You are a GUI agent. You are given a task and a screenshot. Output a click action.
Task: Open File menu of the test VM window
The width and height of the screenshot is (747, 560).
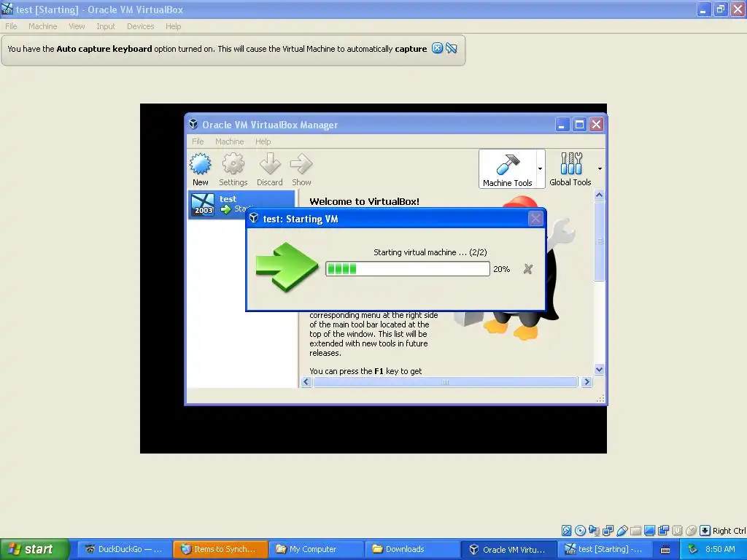[11, 26]
